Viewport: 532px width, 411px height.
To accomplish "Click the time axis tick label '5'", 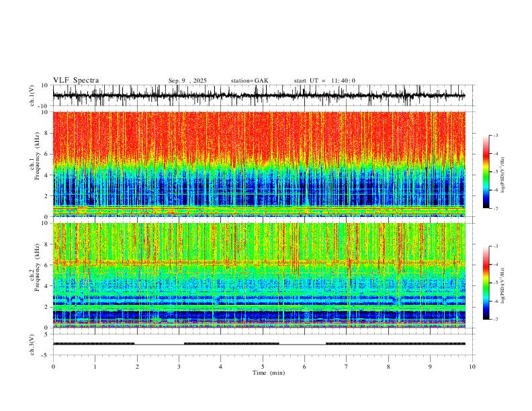I will tap(263, 367).
